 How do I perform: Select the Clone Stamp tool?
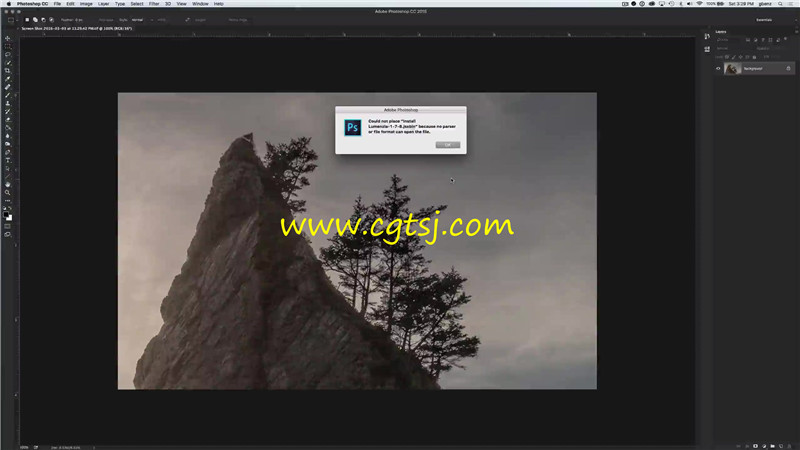coord(8,103)
